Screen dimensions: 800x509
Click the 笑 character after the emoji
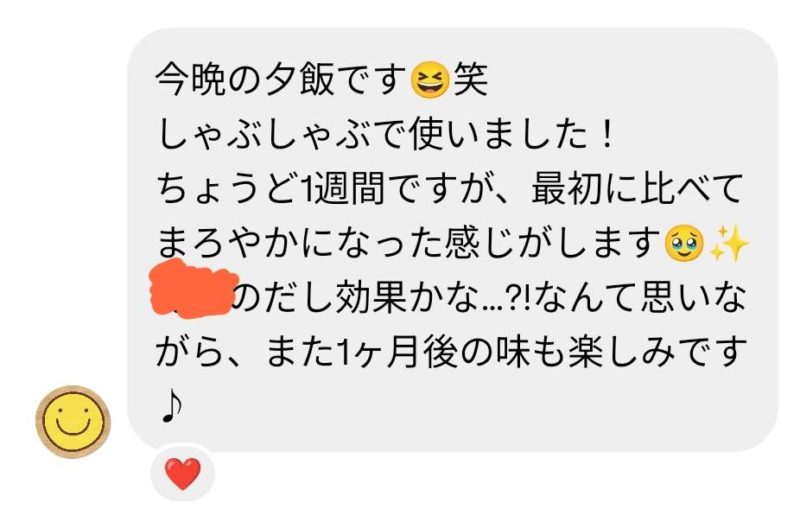(x=470, y=81)
